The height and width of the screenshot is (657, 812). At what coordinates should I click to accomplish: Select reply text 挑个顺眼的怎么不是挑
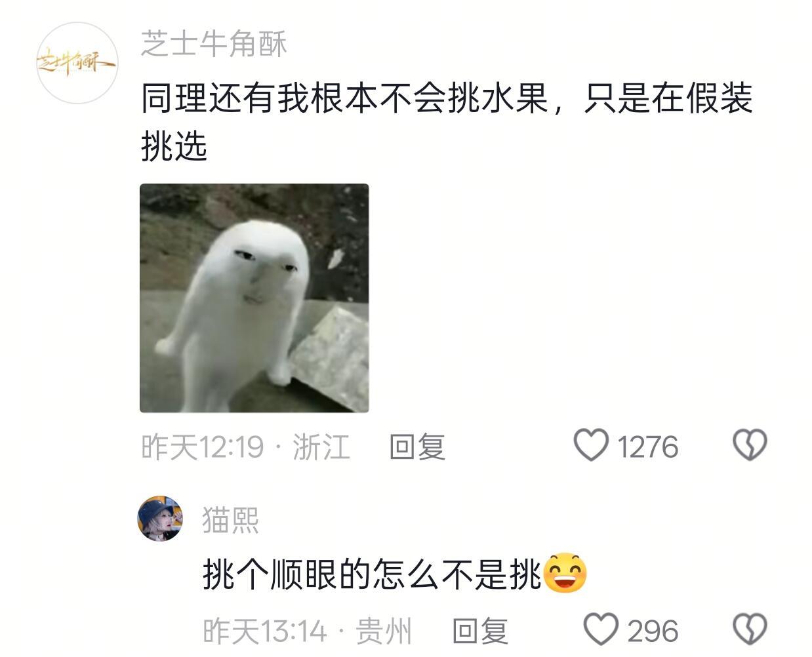click(x=373, y=574)
